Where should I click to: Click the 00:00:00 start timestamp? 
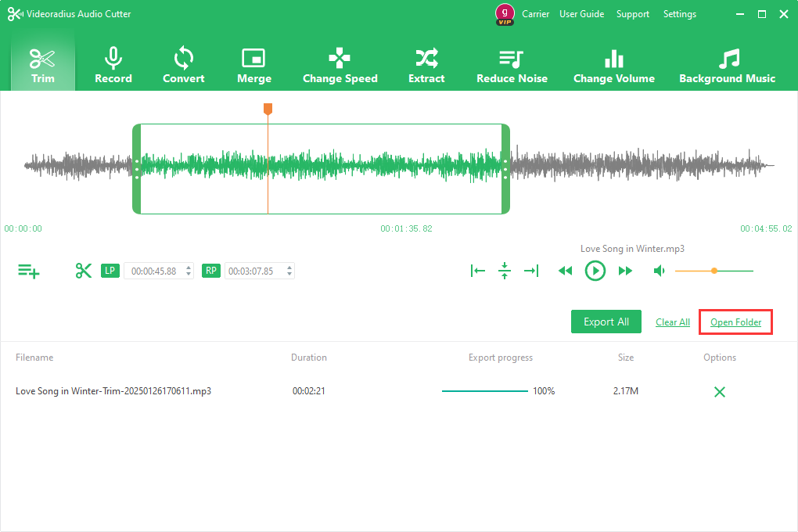(23, 228)
